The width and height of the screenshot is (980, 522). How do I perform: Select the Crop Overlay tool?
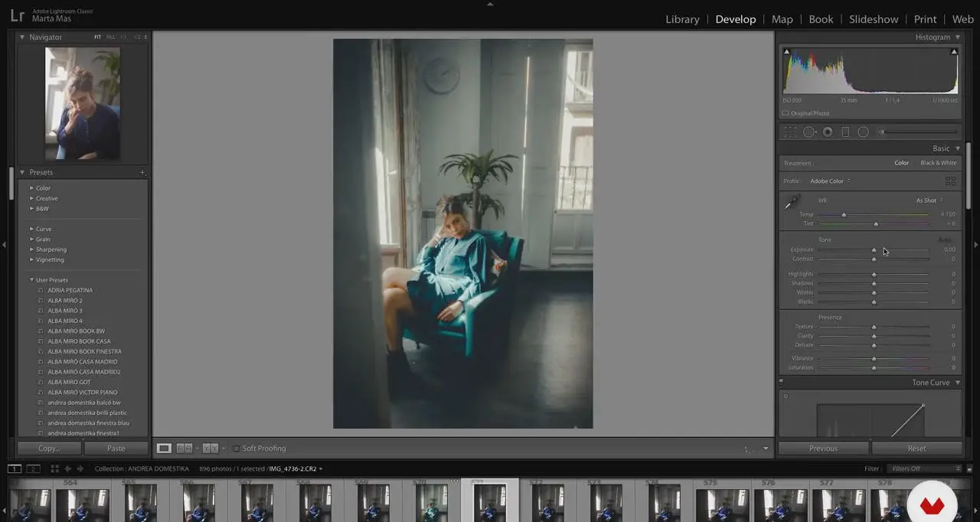(x=790, y=132)
